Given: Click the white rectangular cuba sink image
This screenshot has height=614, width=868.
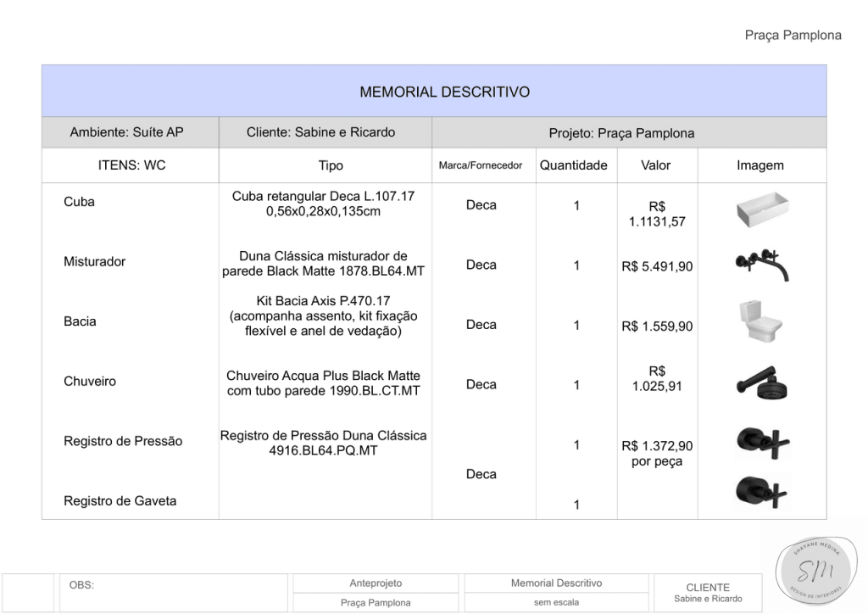Looking at the screenshot, I should coord(762,209).
